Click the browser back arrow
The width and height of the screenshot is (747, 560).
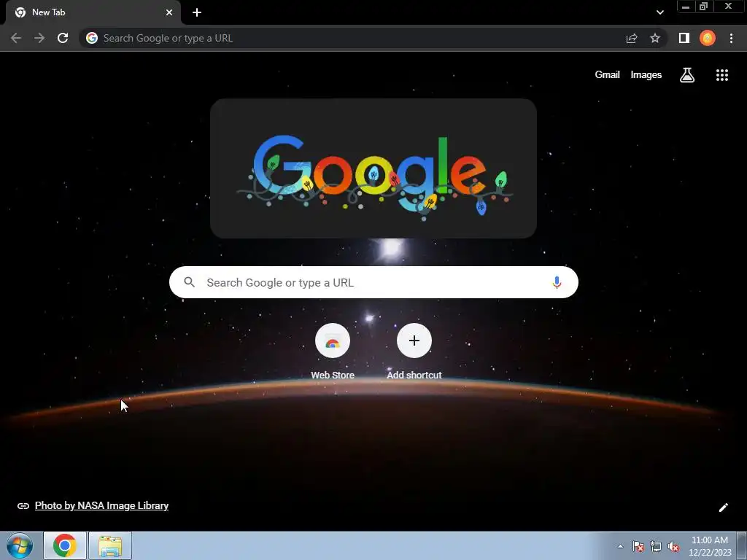point(16,38)
